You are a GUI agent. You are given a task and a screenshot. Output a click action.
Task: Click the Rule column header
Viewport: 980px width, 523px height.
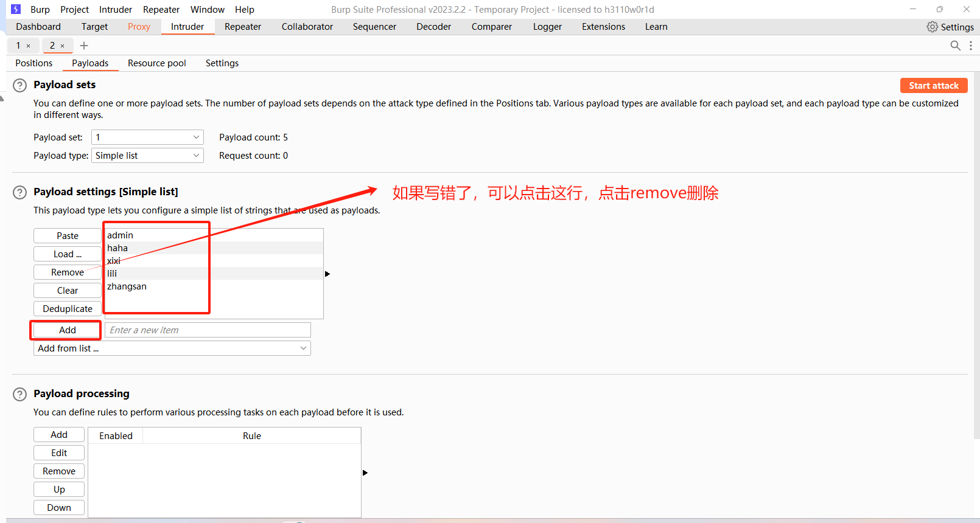point(251,436)
